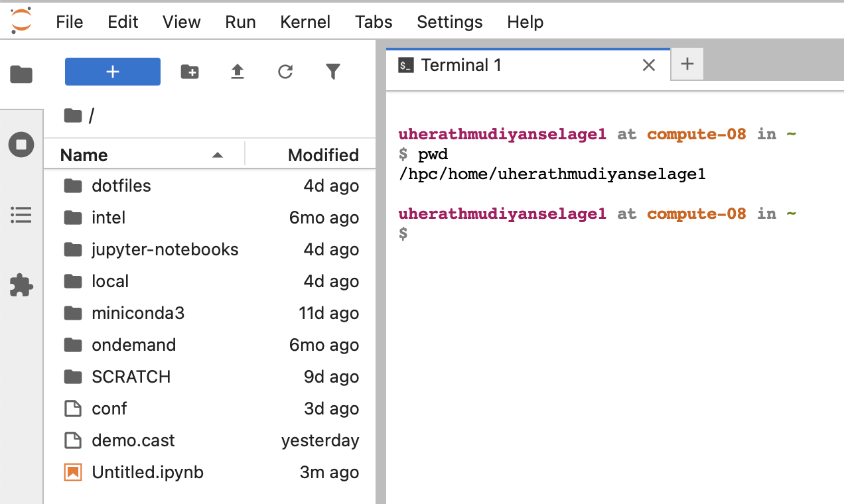Open the running terminals and kernels panel
The width and height of the screenshot is (844, 504).
point(21,145)
